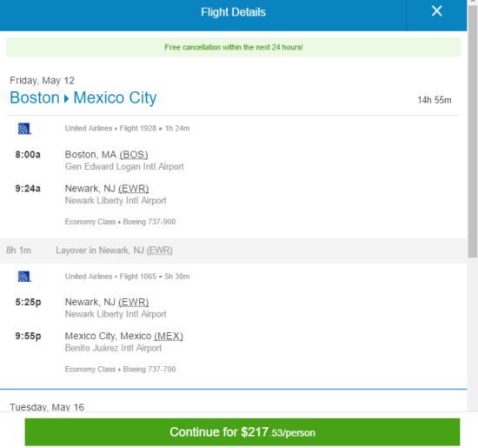Click United Airlines logo for Flight 1928
This screenshot has height=448, width=478.
point(24,129)
